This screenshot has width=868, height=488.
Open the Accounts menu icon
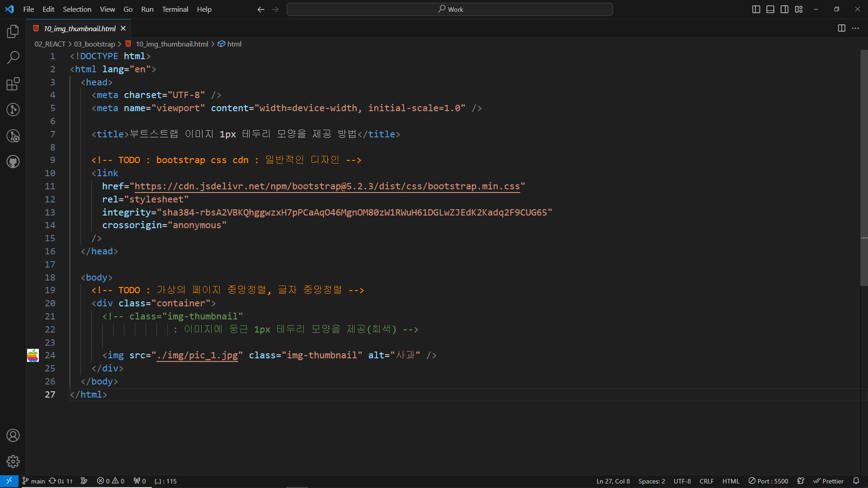click(13, 436)
